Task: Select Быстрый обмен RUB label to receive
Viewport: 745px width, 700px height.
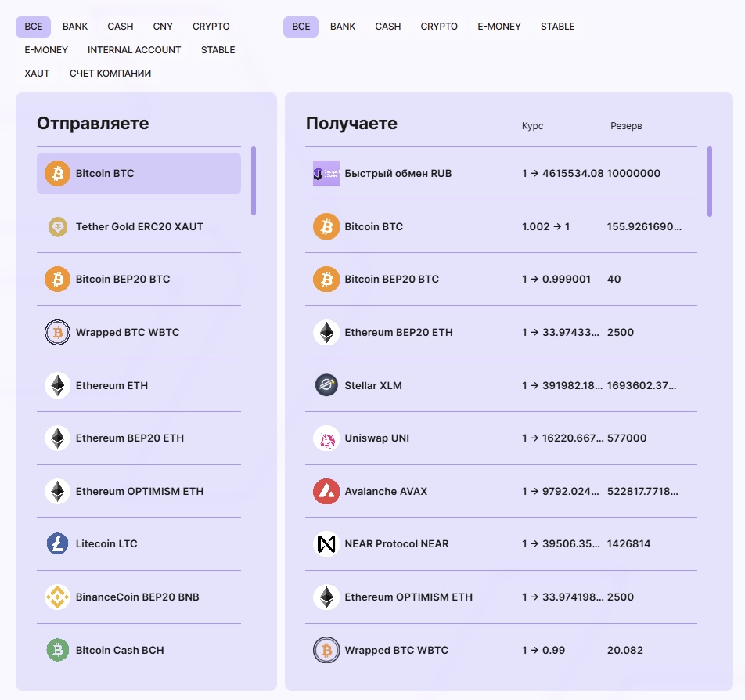Action: (398, 174)
